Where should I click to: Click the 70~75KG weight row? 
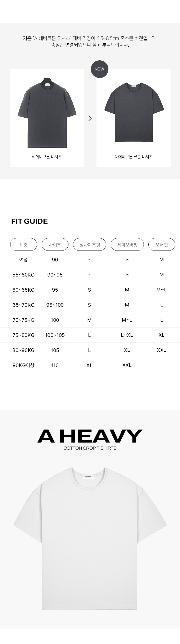[23, 320]
